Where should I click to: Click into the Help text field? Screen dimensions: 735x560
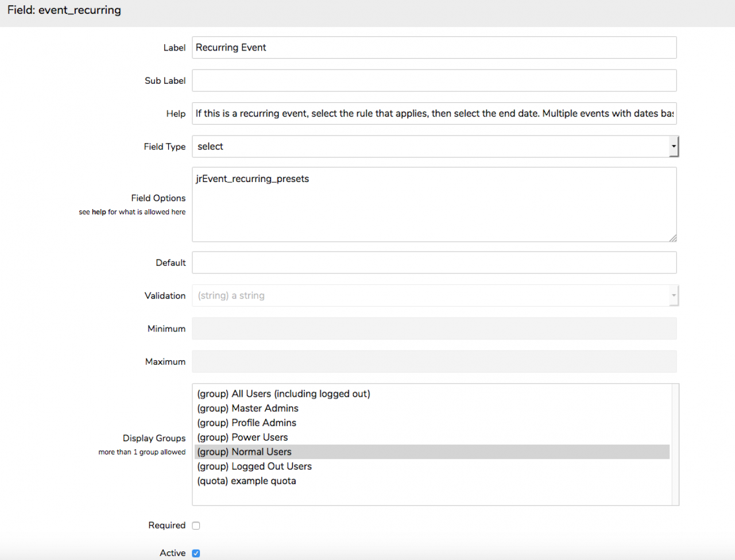click(434, 114)
